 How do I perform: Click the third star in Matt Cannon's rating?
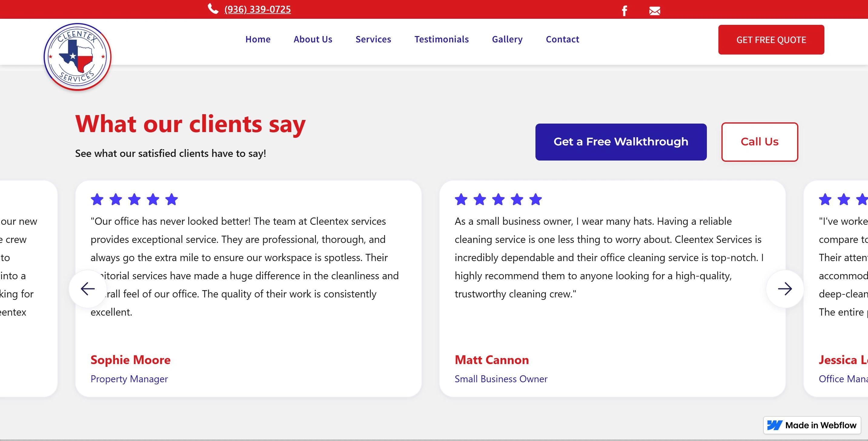(499, 199)
